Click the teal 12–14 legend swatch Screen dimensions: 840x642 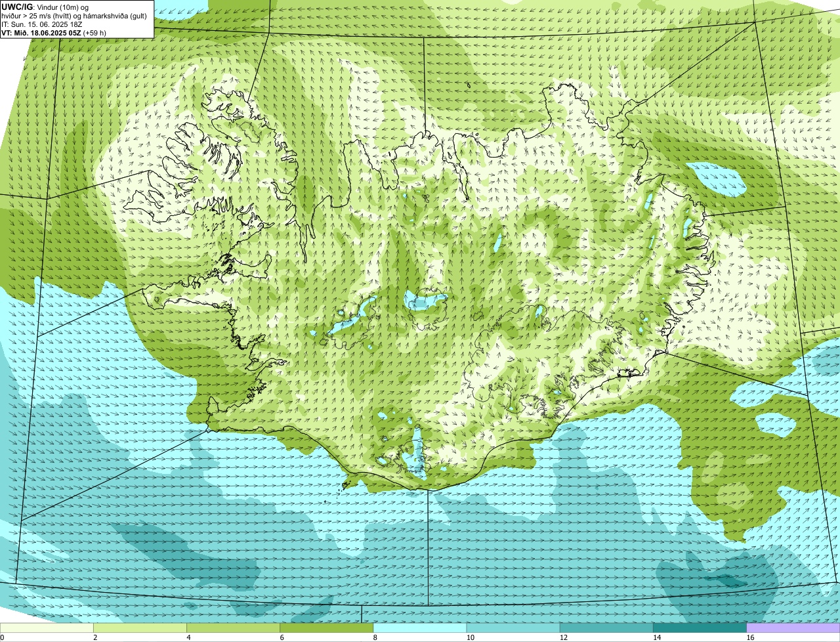coord(606,628)
